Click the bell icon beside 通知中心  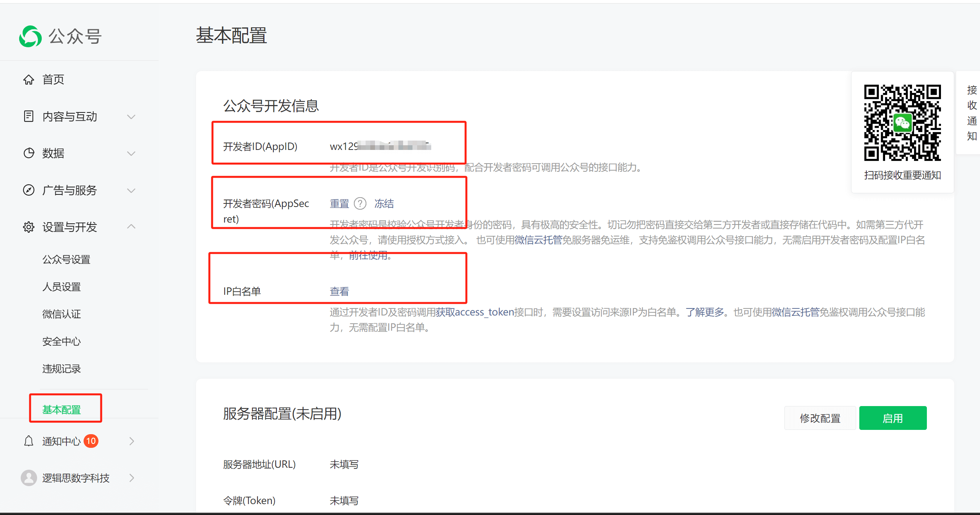click(x=29, y=441)
